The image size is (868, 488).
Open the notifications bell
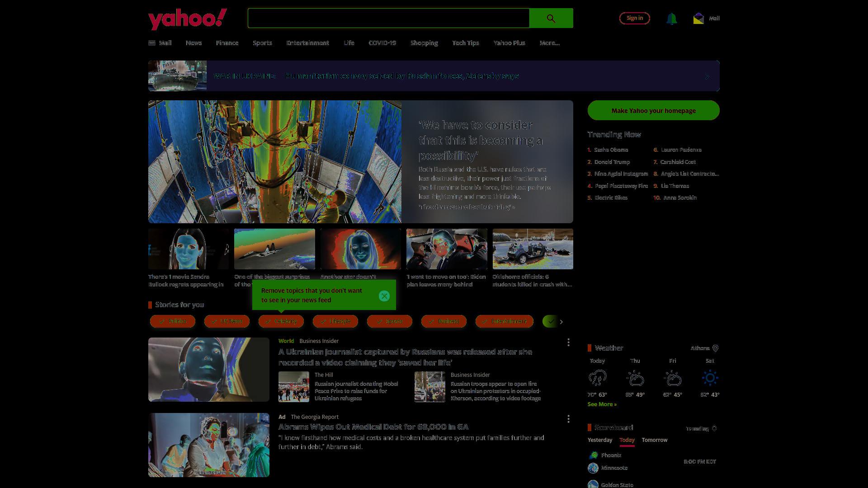pos(671,19)
